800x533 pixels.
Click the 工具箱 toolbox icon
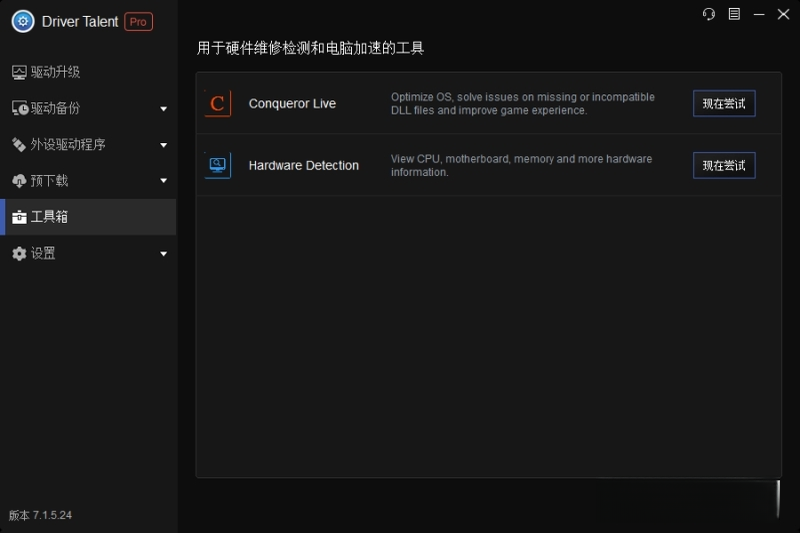[19, 217]
